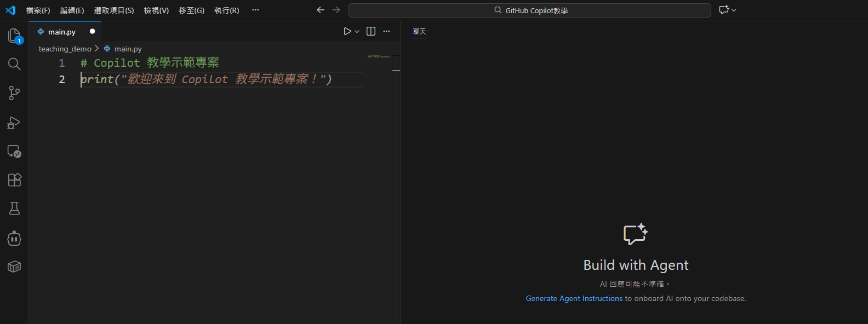Click the editor minimap preview
Viewport: 868px width, 324px height.
tap(378, 56)
